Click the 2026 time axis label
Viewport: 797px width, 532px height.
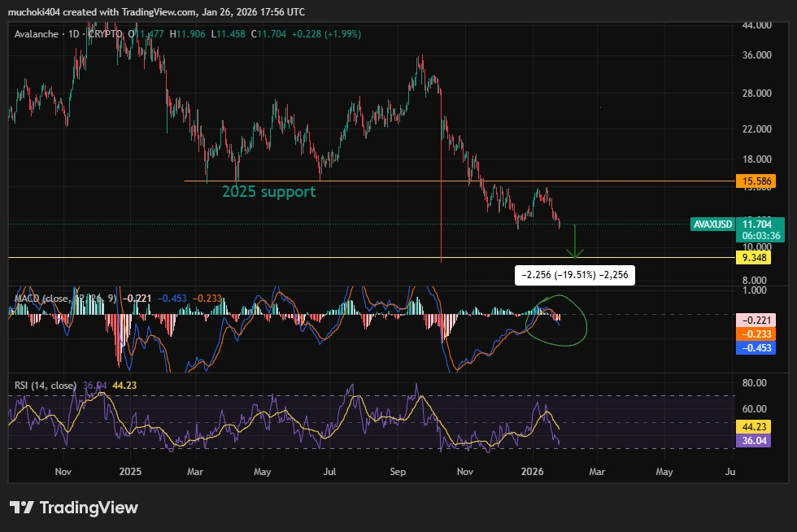coord(533,471)
